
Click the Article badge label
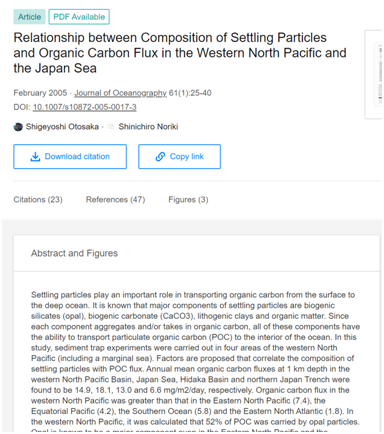tap(29, 17)
